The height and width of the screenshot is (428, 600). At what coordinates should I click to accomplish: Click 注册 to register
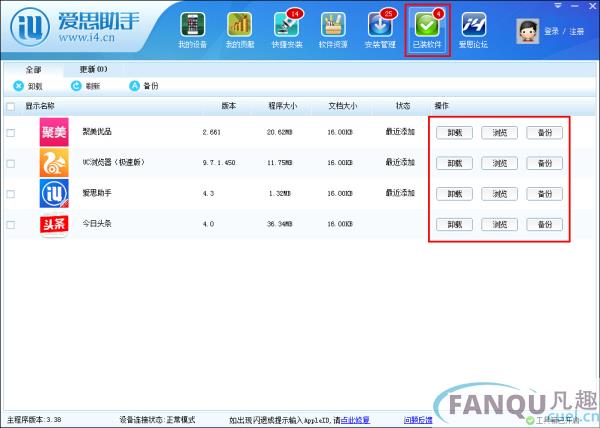(576, 31)
